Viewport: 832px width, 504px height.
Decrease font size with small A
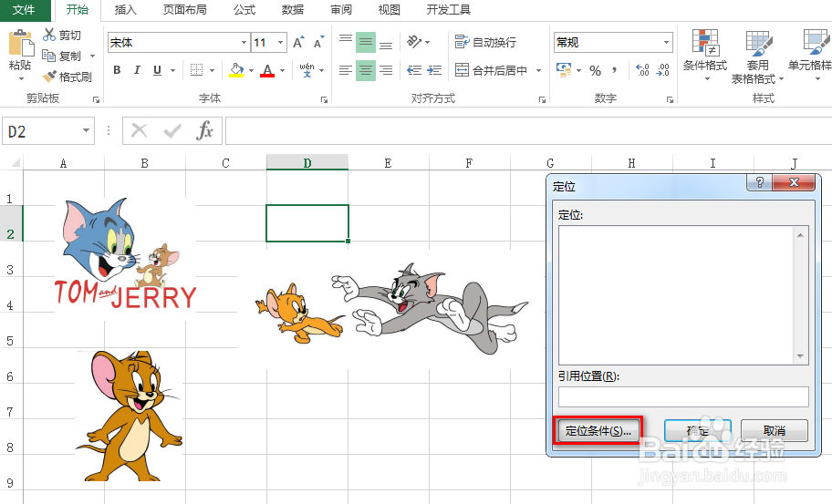318,43
